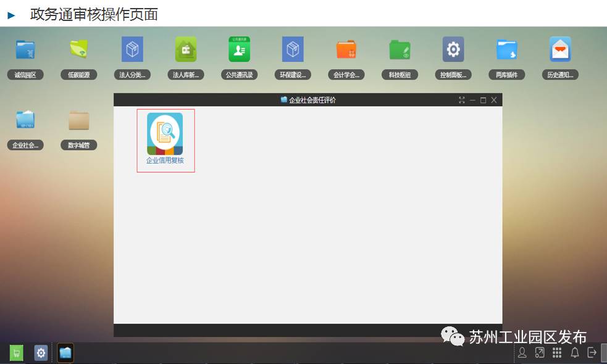Viewport: 607px width, 364px height.
Task: Click the logout icon at bottom right
Action: pos(591,353)
